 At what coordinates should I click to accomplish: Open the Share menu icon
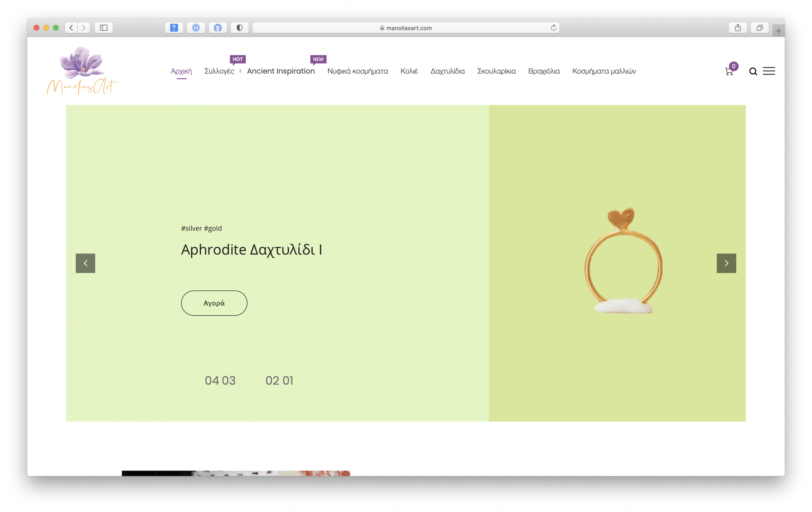pyautogui.click(x=738, y=28)
